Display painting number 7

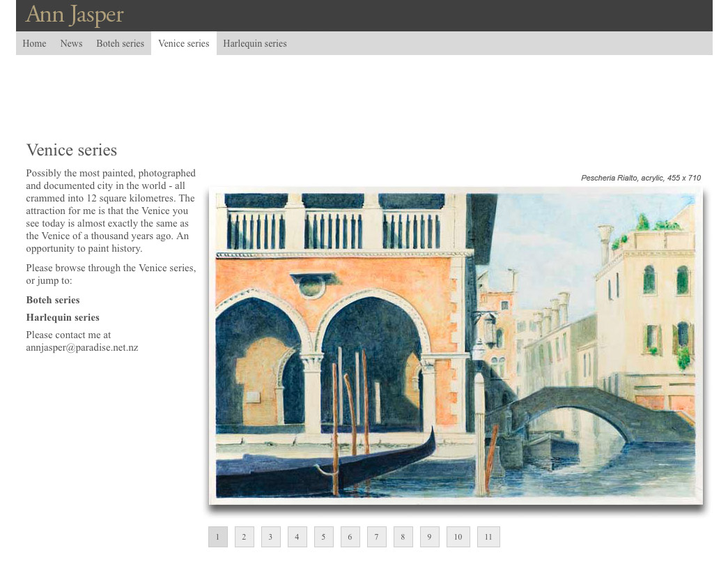(376, 537)
